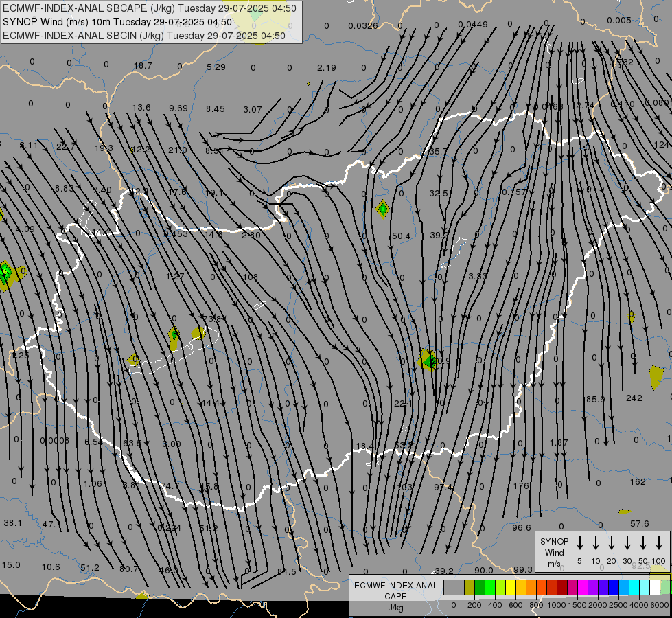Click the map value 1.87
The image size is (672, 618).
pyautogui.click(x=559, y=442)
